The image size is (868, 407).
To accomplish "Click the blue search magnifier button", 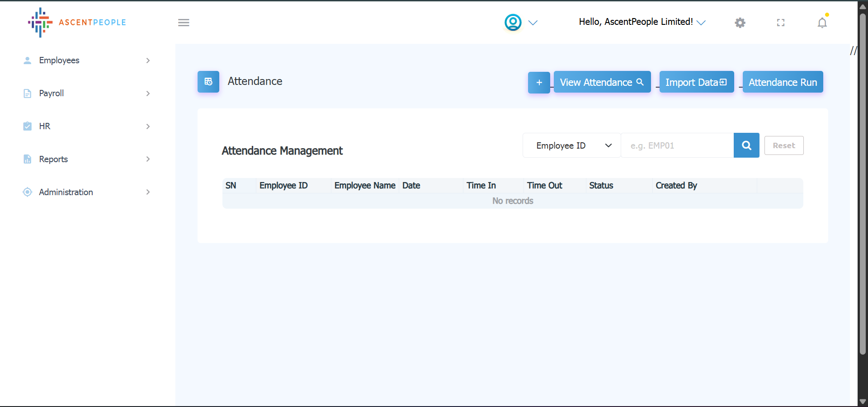I will coord(746,145).
